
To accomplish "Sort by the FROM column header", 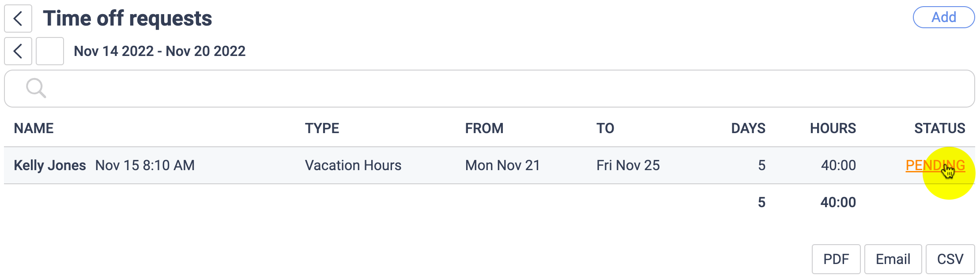I will tap(484, 128).
